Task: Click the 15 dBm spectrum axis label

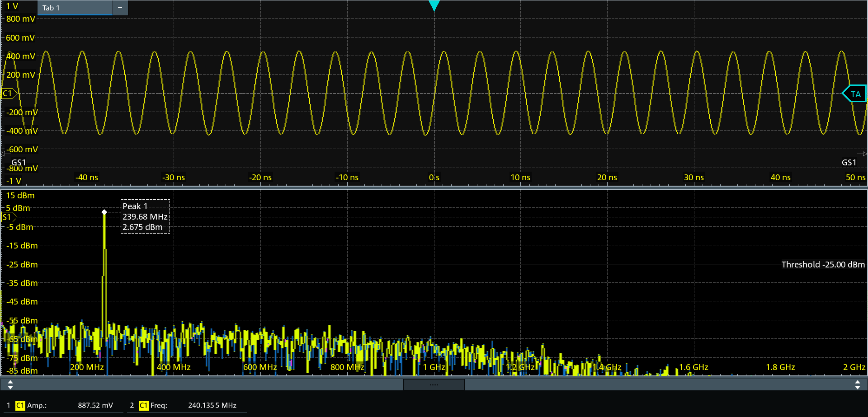Action: (x=20, y=196)
